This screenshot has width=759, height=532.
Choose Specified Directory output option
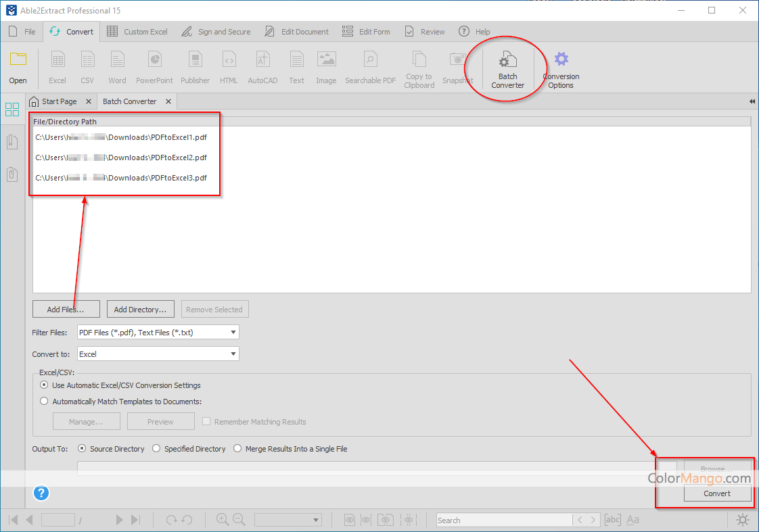[x=156, y=449]
